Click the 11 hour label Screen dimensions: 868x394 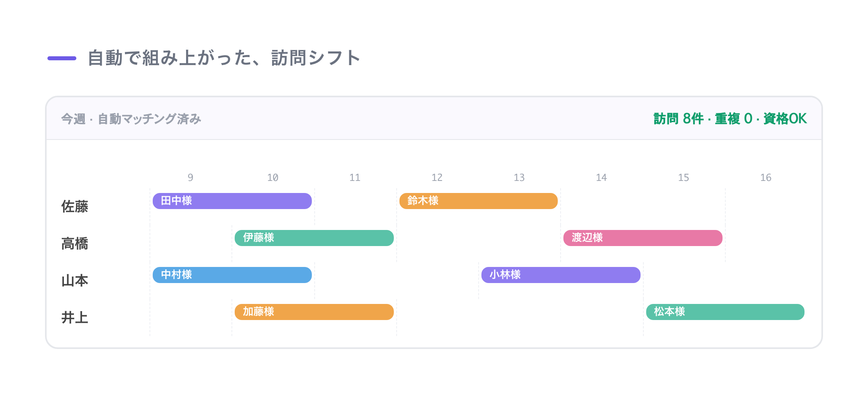click(x=355, y=178)
